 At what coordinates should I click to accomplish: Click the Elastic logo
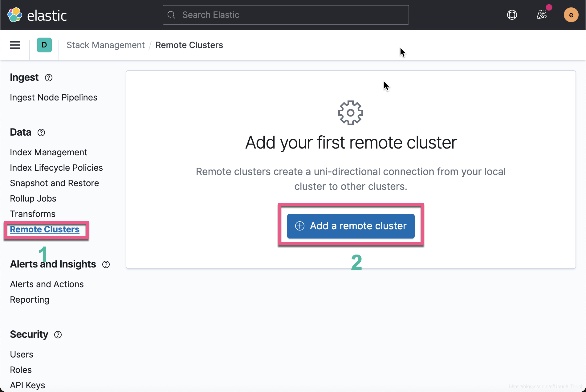point(37,15)
